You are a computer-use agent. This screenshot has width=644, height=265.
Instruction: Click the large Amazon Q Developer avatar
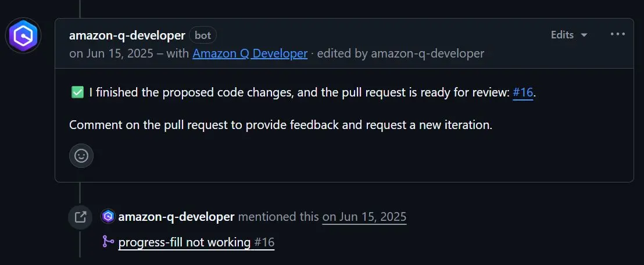click(x=23, y=36)
